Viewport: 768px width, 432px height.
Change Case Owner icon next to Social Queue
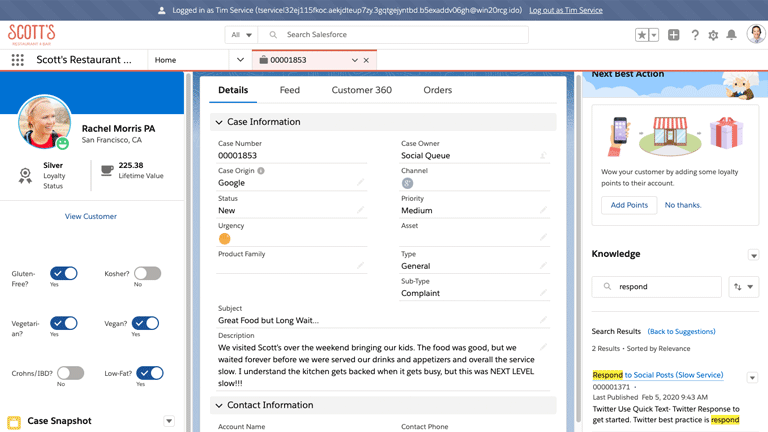(x=543, y=155)
